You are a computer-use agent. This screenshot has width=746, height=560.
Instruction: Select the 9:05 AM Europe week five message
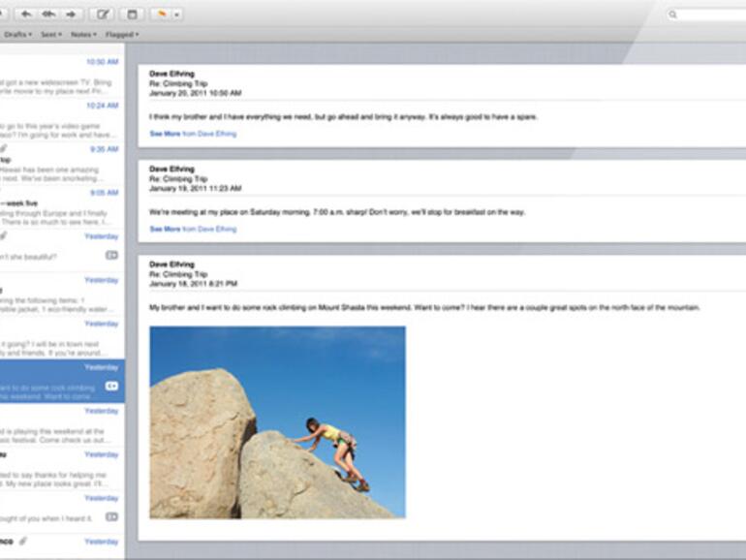62,208
